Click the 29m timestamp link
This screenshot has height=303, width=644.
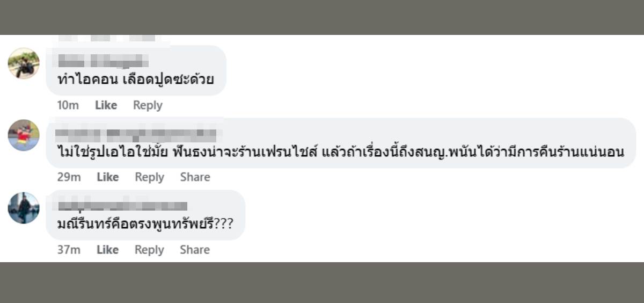69,177
